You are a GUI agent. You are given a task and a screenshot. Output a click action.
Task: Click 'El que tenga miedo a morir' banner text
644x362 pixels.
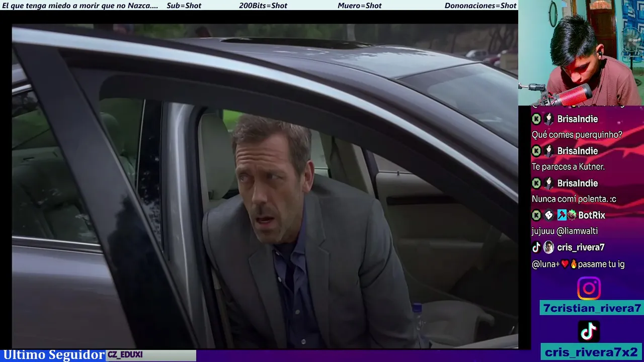click(x=80, y=6)
